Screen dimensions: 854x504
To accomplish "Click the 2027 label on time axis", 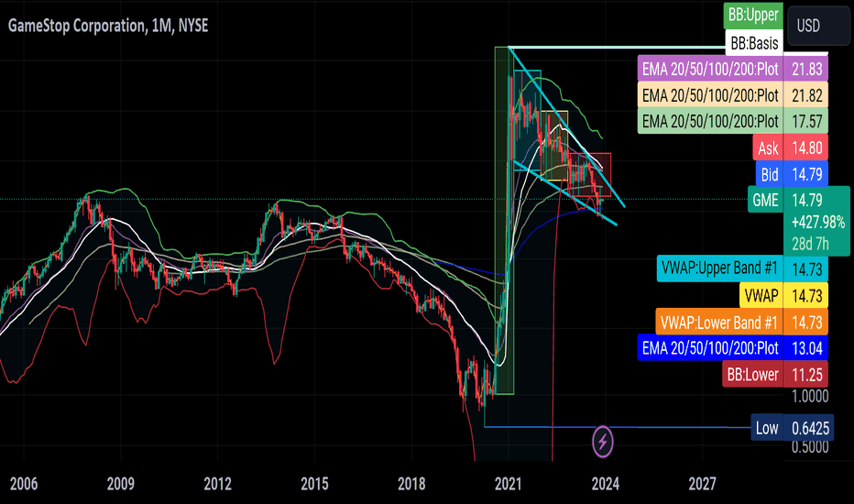I will (x=702, y=483).
